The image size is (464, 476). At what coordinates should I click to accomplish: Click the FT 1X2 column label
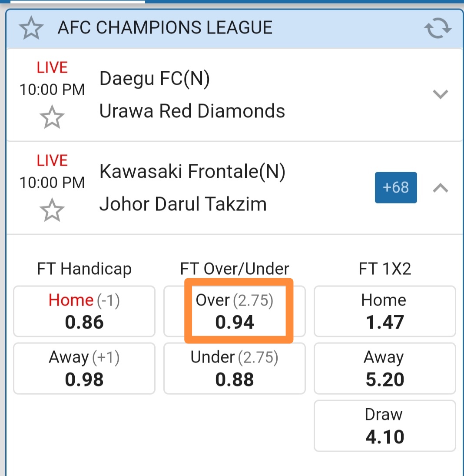point(384,269)
